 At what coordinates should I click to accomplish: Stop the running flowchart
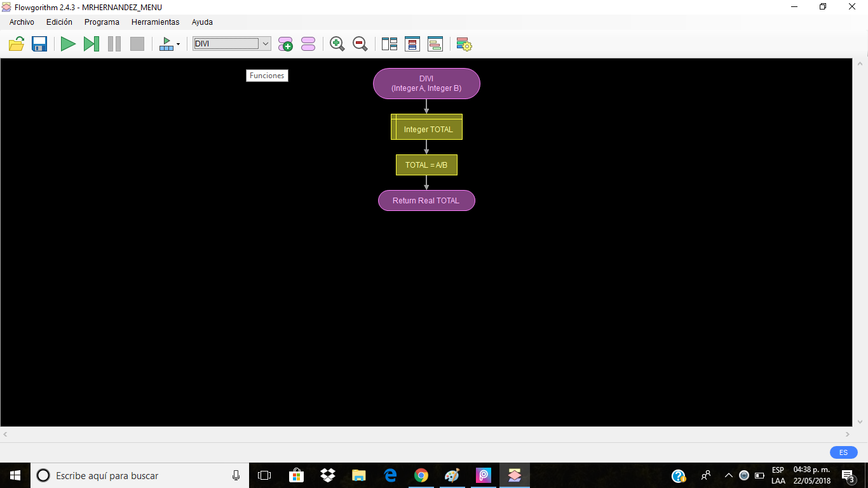pos(137,44)
